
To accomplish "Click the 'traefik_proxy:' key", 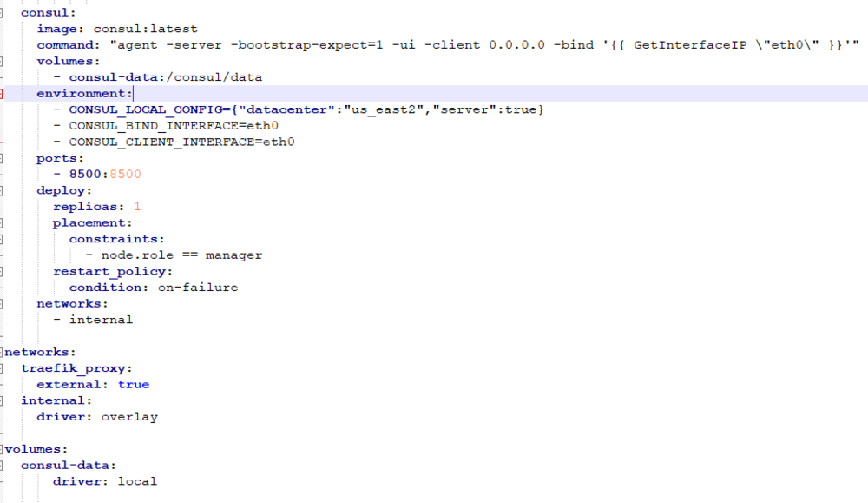I will [76, 368].
